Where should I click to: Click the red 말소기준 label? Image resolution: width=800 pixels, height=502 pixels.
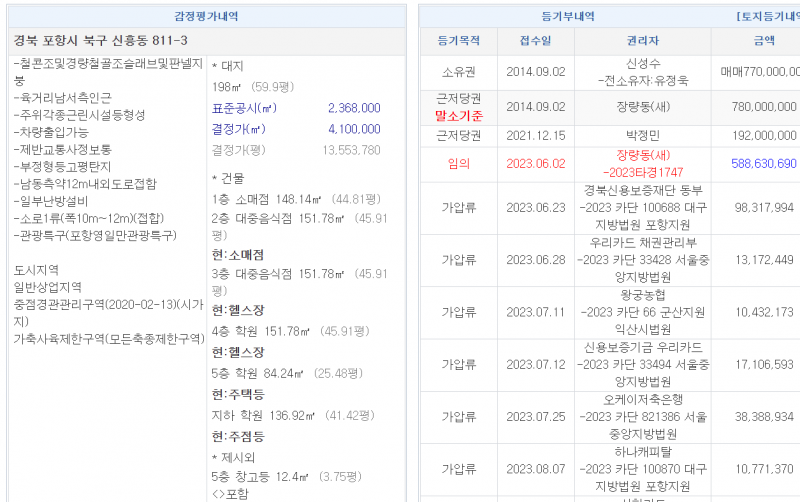pos(459,115)
